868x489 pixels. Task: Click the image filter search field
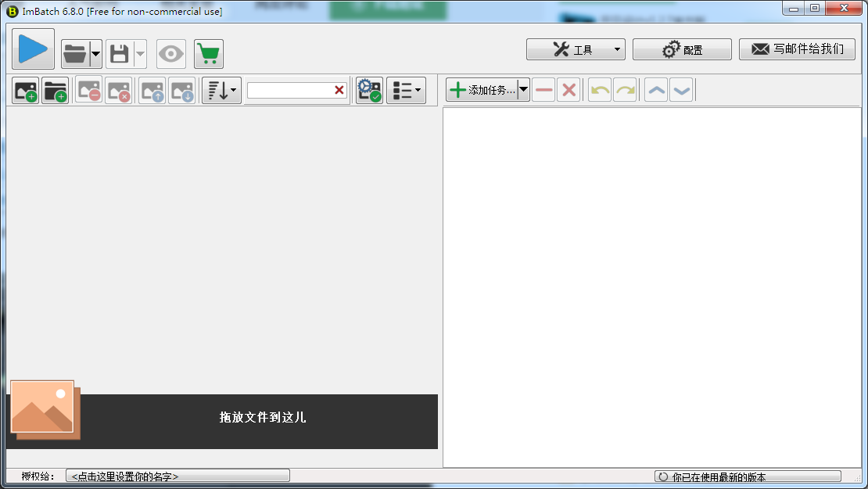(289, 90)
